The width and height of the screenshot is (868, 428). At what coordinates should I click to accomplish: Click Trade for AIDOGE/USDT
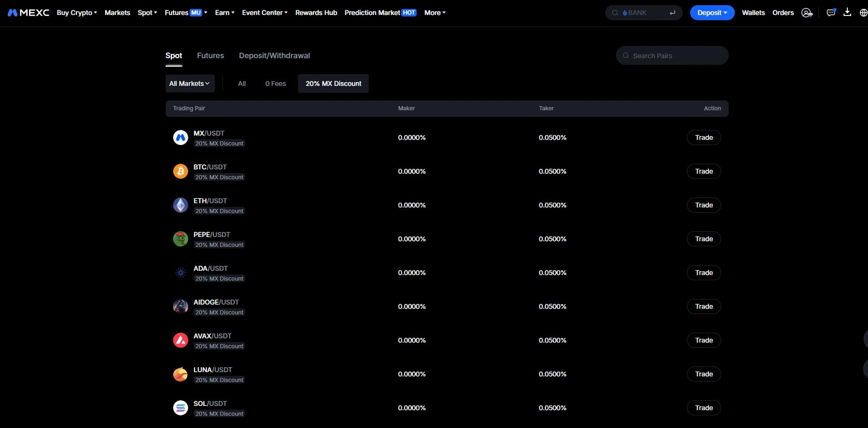click(704, 306)
